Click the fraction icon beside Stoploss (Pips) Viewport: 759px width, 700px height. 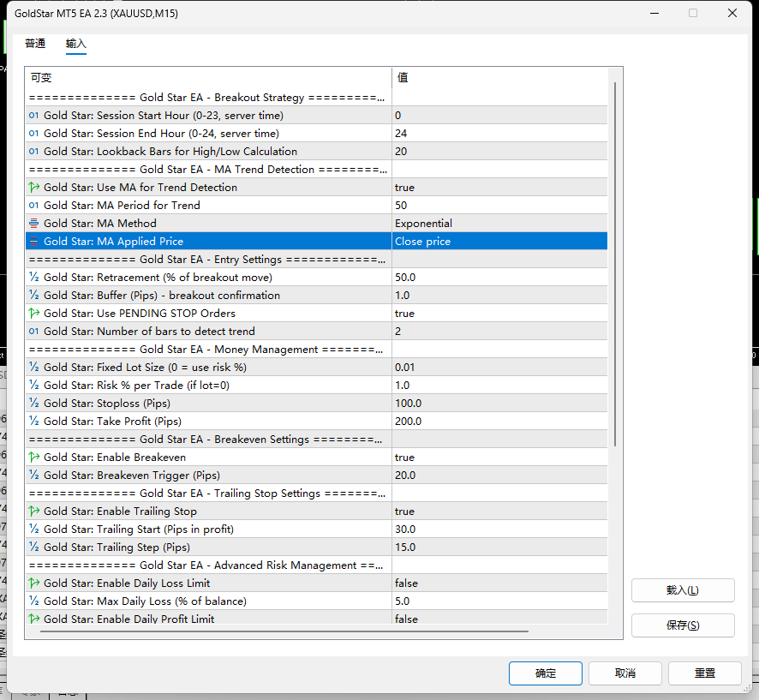(34, 404)
